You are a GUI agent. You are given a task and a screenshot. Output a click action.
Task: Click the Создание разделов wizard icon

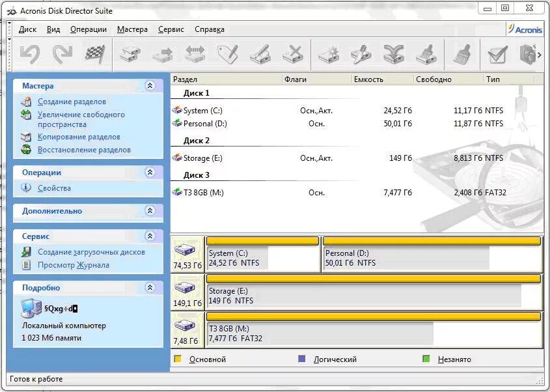click(26, 102)
